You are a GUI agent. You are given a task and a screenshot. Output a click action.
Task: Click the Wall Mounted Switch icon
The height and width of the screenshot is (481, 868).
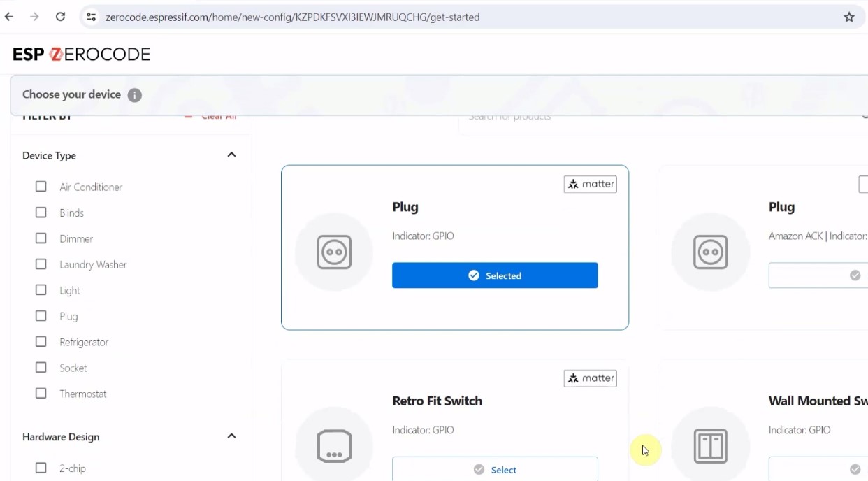710,446
